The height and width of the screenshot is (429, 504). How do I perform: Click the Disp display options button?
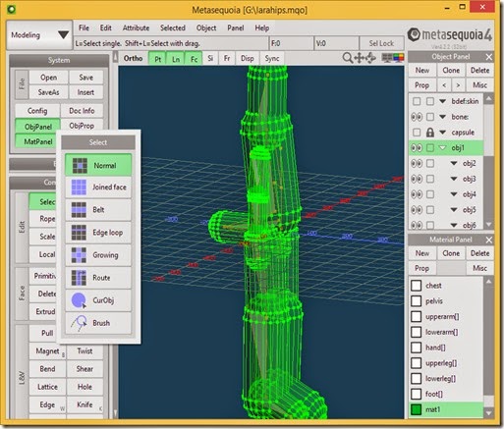point(248,59)
